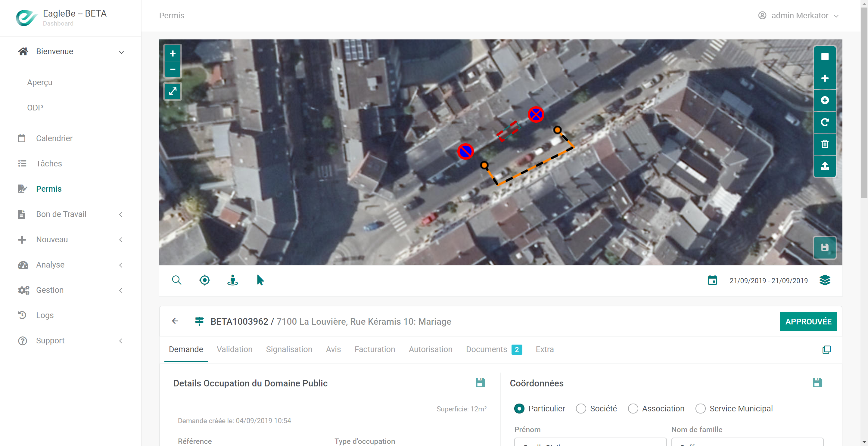Viewport: 868px width, 446px height.
Task: Open Aperçu in sidebar
Action: (40, 82)
